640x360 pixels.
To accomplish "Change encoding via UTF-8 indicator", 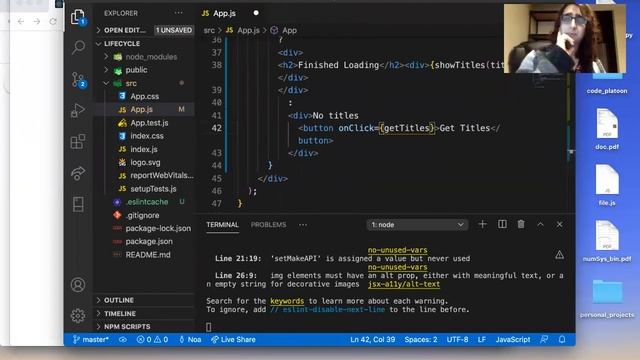I will (x=457, y=339).
